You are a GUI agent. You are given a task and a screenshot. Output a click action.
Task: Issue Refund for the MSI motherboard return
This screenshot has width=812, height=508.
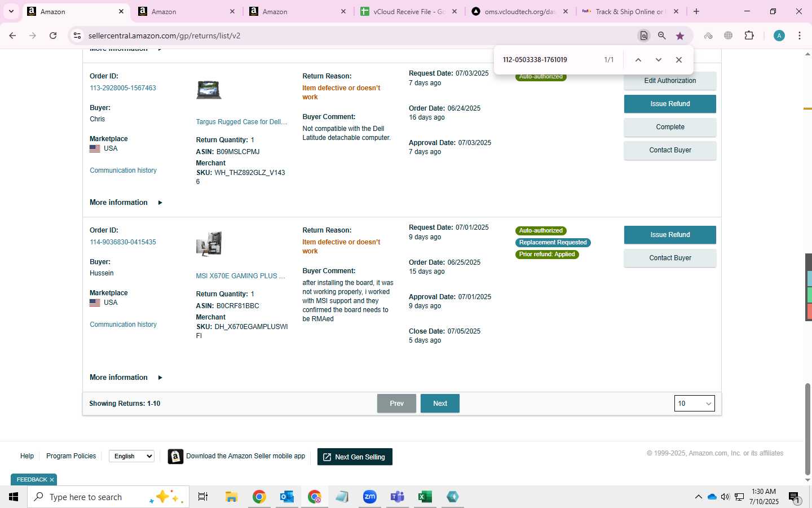pyautogui.click(x=670, y=235)
